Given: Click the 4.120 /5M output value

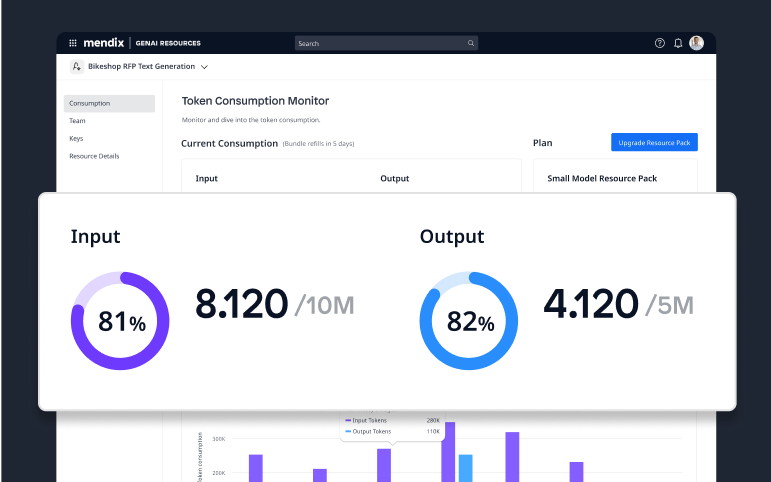Looking at the screenshot, I should (619, 304).
